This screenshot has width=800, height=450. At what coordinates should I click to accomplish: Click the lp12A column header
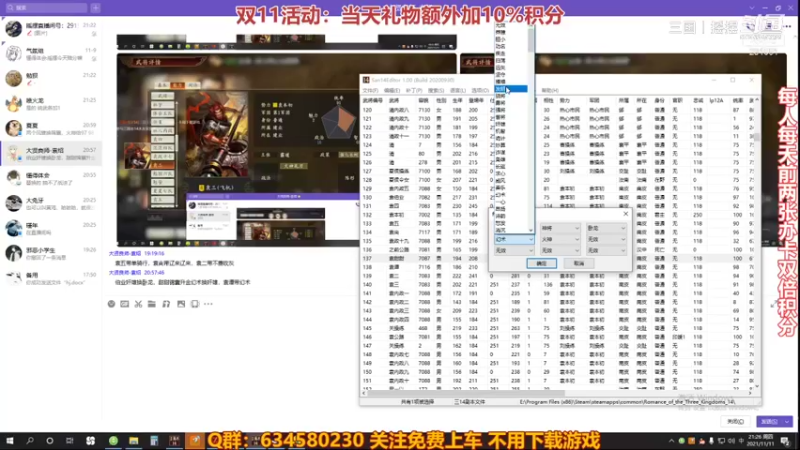pyautogui.click(x=716, y=101)
